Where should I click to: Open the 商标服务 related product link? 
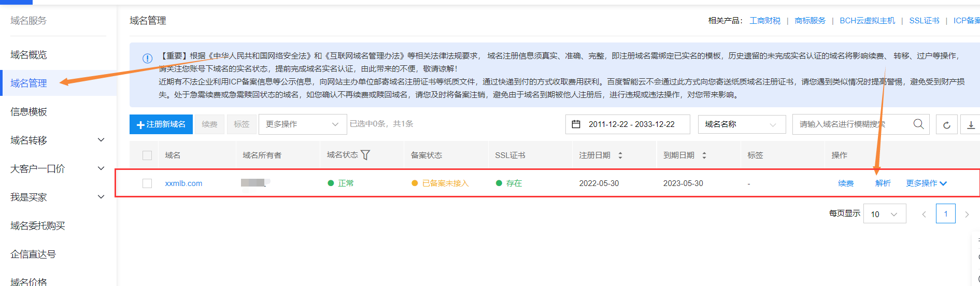[810, 21]
